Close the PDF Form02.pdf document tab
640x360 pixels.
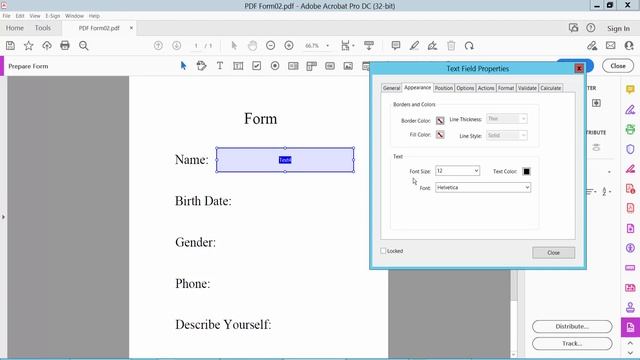[131, 28]
